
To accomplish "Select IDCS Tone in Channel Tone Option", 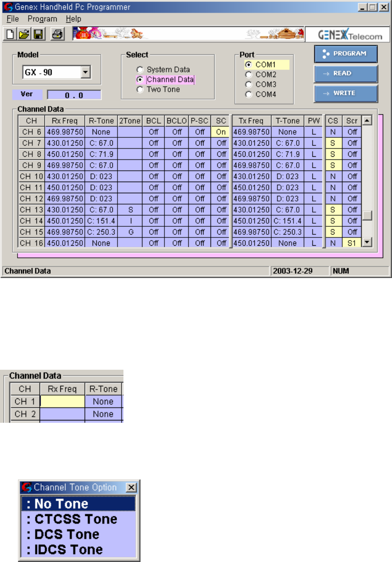I will [78, 550].
